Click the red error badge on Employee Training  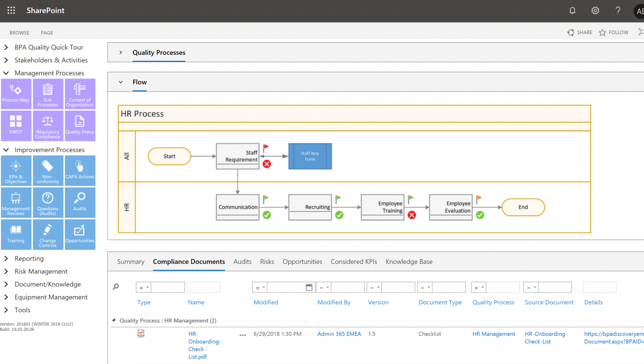click(x=412, y=215)
